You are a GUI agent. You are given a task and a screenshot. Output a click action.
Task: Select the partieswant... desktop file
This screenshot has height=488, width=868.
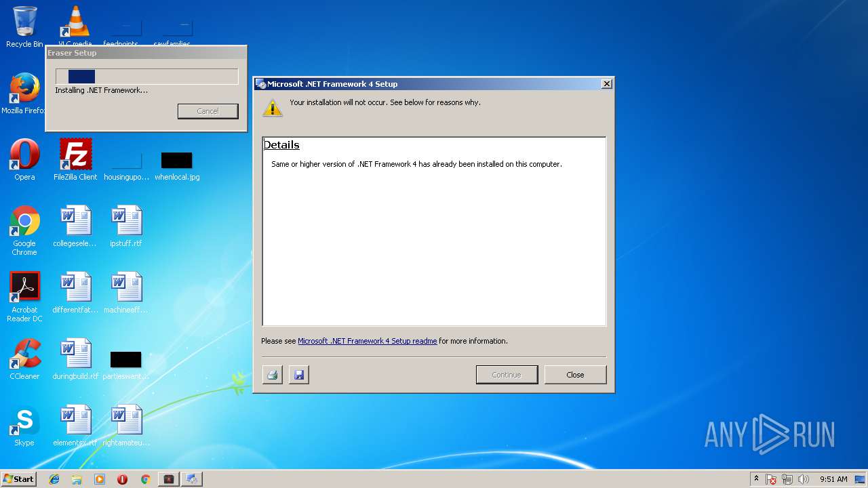pos(126,365)
